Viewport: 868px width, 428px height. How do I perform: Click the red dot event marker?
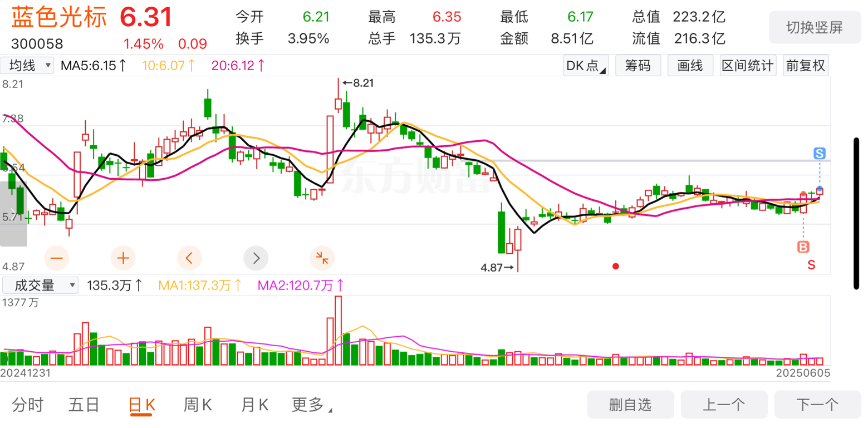click(615, 266)
